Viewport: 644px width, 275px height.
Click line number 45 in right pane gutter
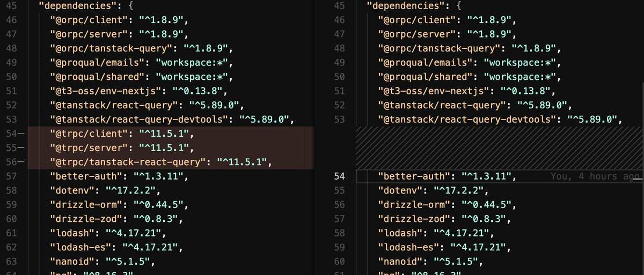pyautogui.click(x=340, y=6)
